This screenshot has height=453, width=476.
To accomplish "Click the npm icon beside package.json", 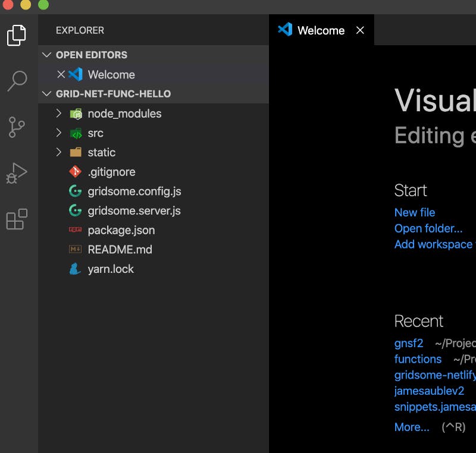I will click(76, 229).
